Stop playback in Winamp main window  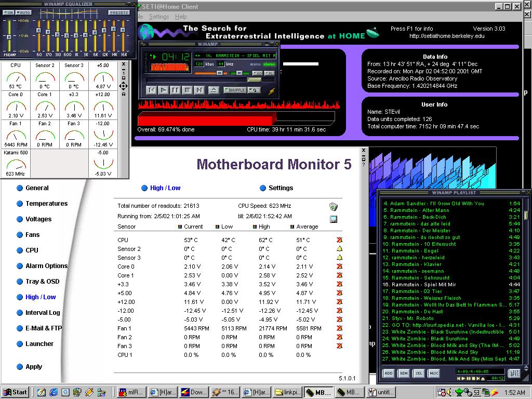(187, 90)
